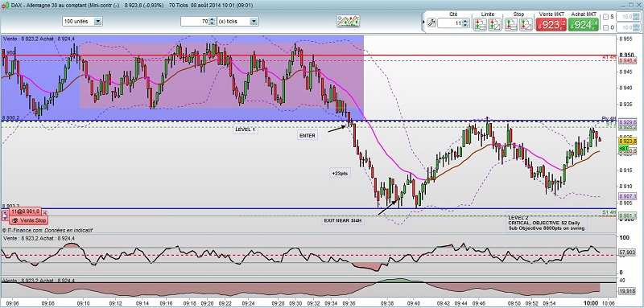644x308 pixels.
Task: Click the first Stop order icon
Action: click(511, 25)
